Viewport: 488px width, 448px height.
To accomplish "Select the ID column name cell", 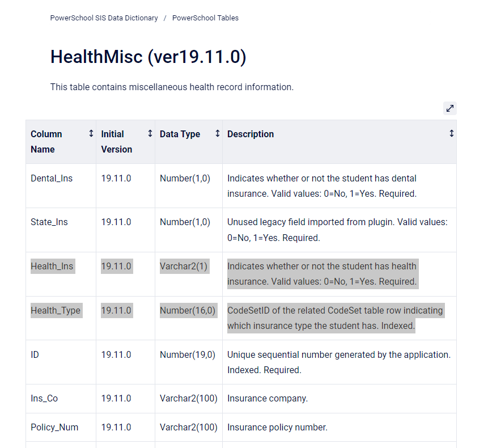I will [35, 355].
